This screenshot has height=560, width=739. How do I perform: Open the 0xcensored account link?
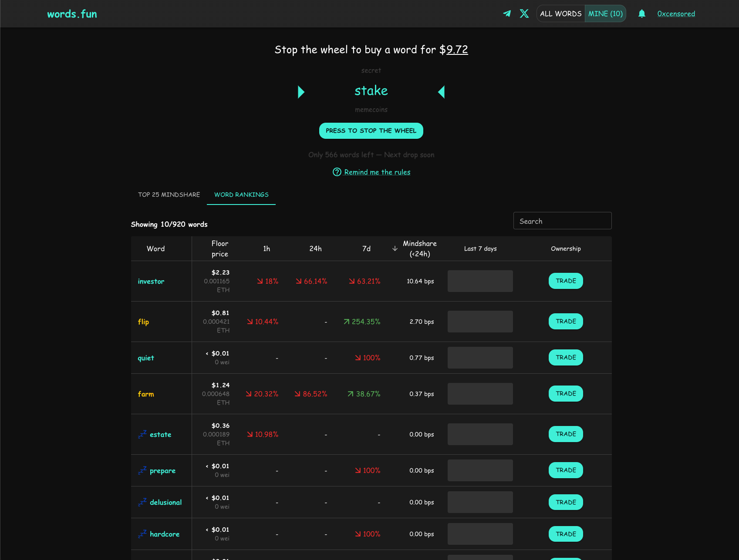click(676, 13)
